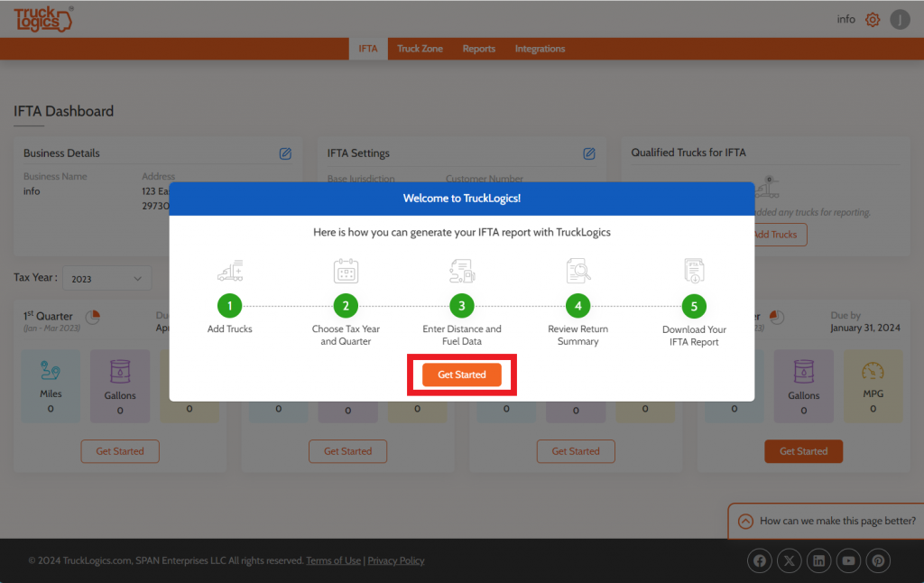This screenshot has height=583, width=924.
Task: Click the download report icon above step 5
Action: point(694,271)
